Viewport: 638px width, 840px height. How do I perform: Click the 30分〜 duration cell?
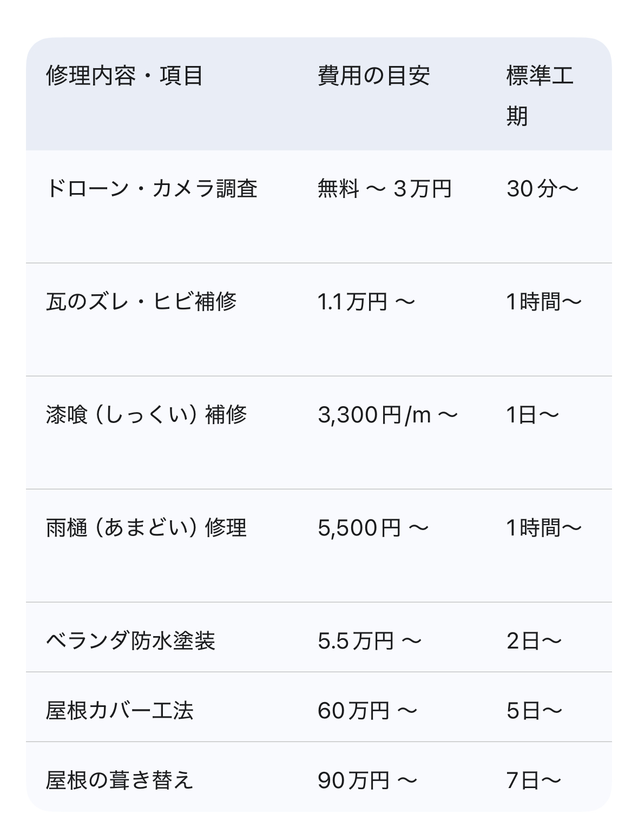pyautogui.click(x=542, y=189)
